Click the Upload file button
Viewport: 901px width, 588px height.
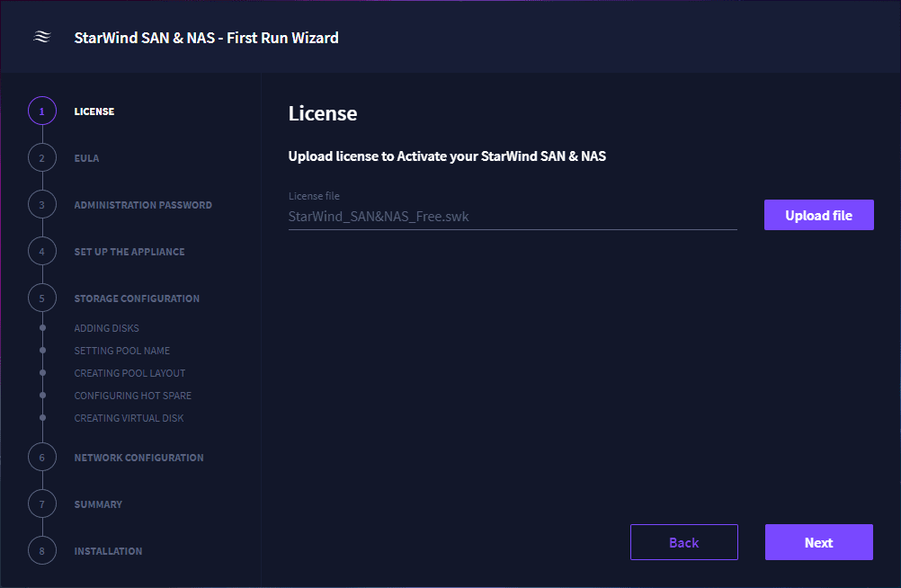819,215
